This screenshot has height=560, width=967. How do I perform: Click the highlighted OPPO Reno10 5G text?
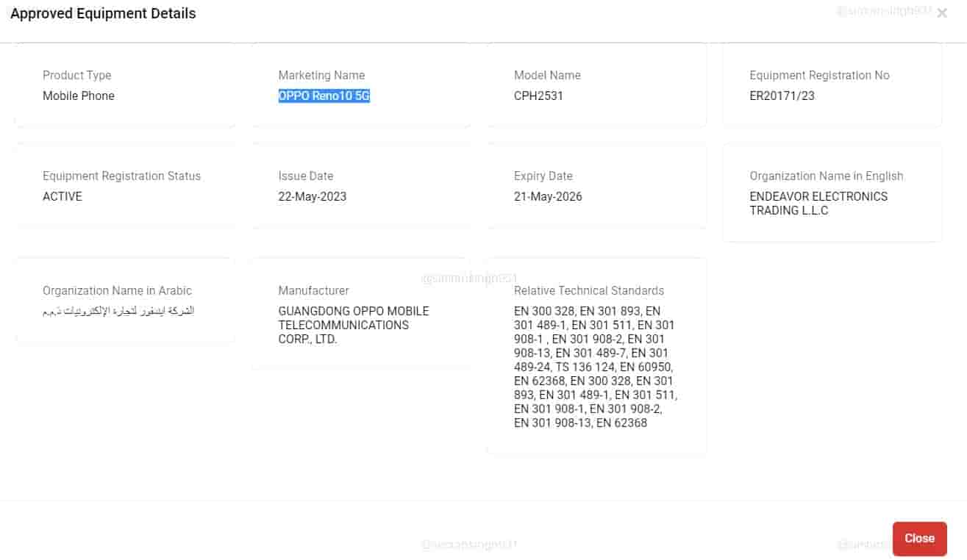point(324,96)
